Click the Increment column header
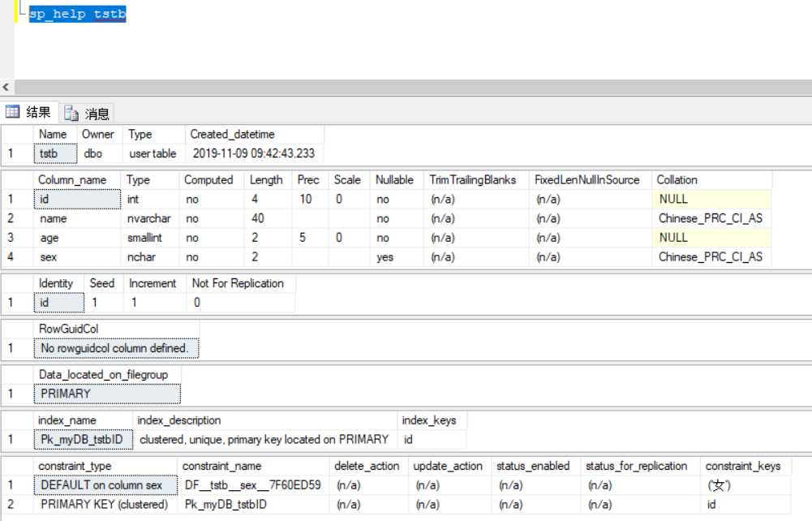Viewport: 812px width, 521px height. 155,284
